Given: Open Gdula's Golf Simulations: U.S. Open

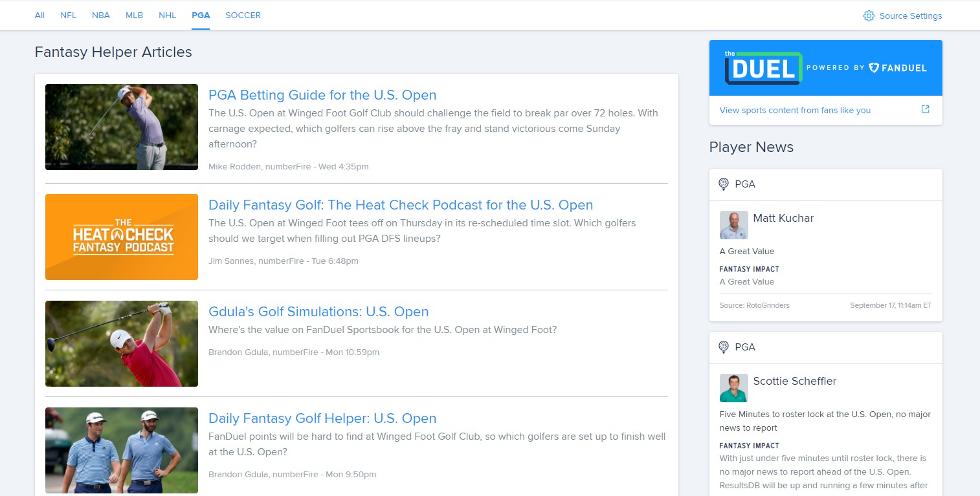Looking at the screenshot, I should [318, 312].
